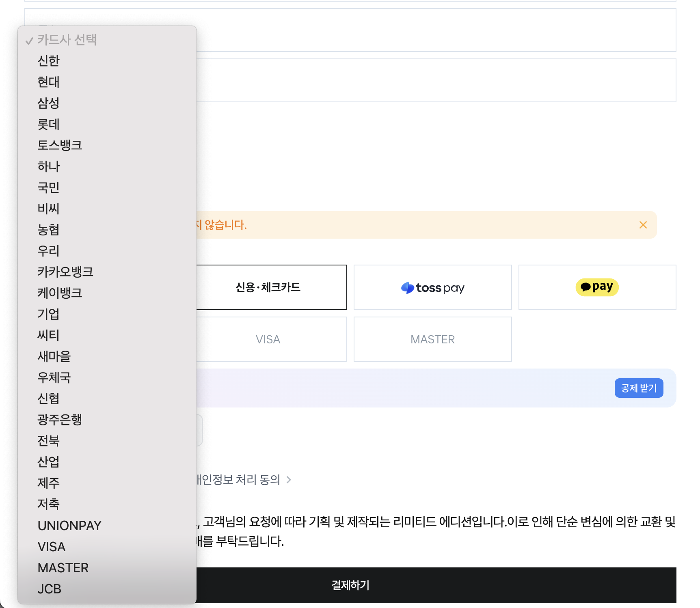Pick 비씨 from the dropdown
Viewport: 700px width, 608px height.
coord(107,209)
